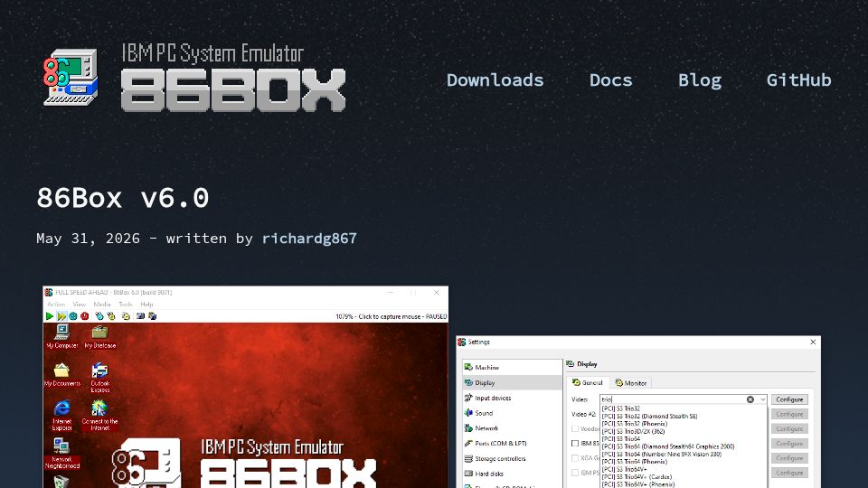This screenshot has height=488, width=868.
Task: Click the Outlook Express desktop icon
Action: coord(99,378)
